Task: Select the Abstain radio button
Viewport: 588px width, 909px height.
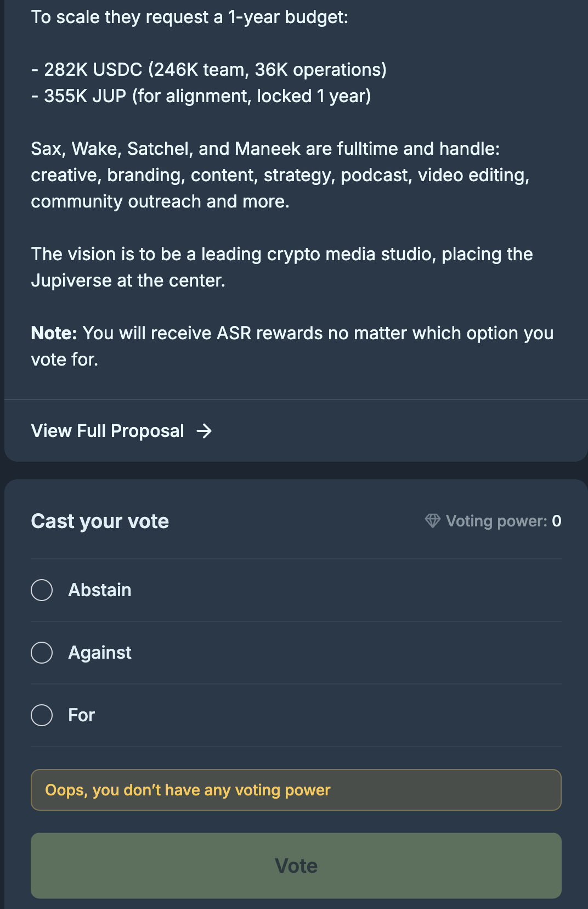Action: click(x=42, y=590)
